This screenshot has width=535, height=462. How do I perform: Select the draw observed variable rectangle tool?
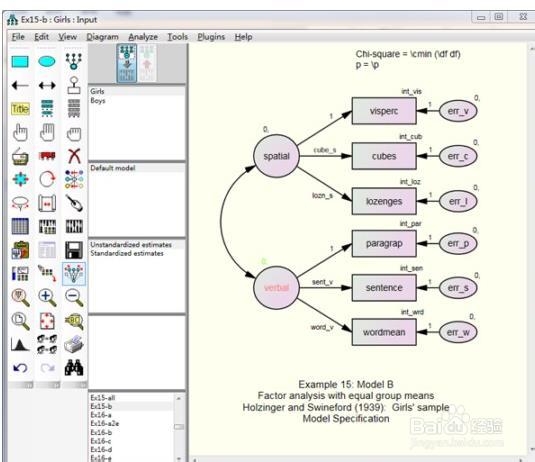pos(20,62)
